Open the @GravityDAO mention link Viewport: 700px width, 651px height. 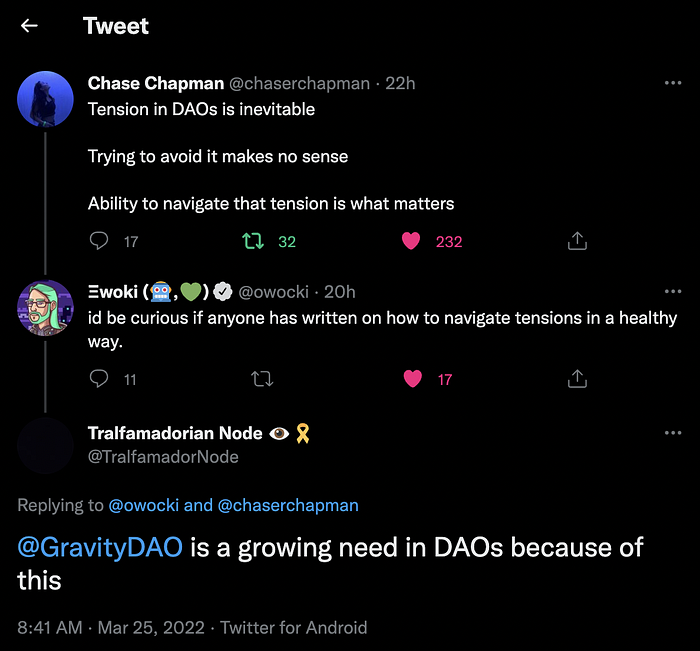[100, 547]
